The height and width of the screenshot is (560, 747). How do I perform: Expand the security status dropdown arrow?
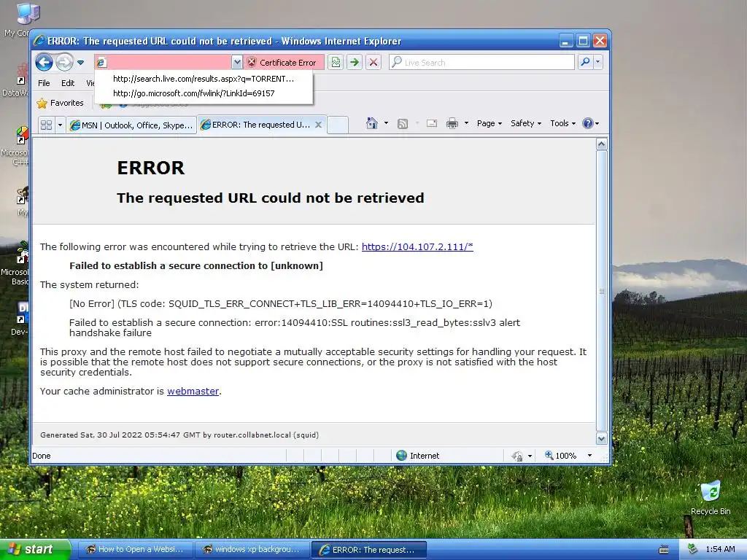coord(530,456)
